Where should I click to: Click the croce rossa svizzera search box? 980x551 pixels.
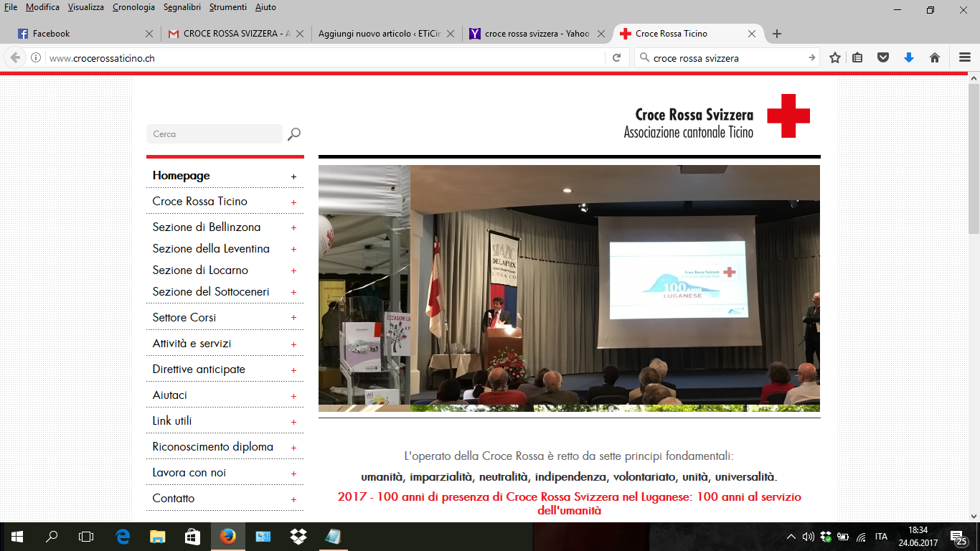(725, 58)
